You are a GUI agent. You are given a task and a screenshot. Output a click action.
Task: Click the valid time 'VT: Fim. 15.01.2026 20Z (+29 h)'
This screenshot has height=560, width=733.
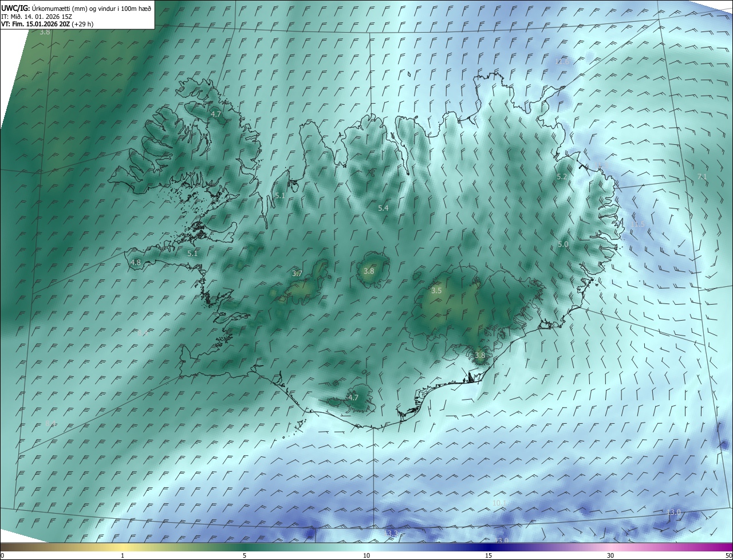point(47,24)
